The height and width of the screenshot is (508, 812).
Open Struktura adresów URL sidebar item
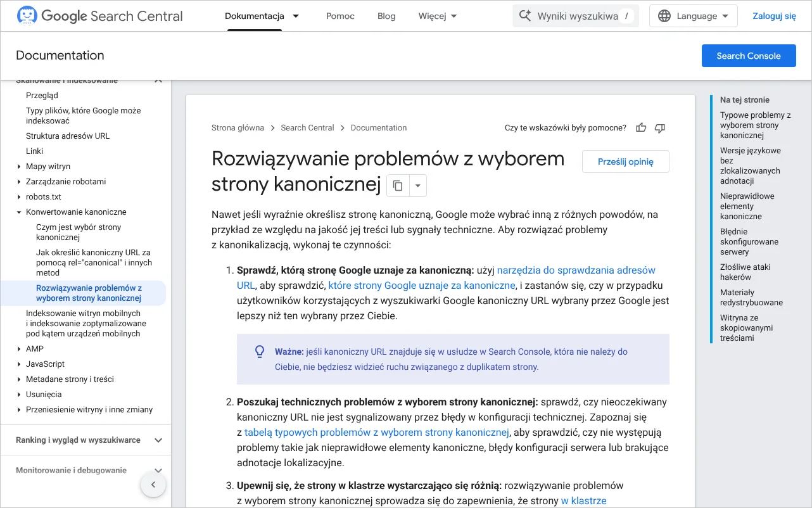click(68, 136)
